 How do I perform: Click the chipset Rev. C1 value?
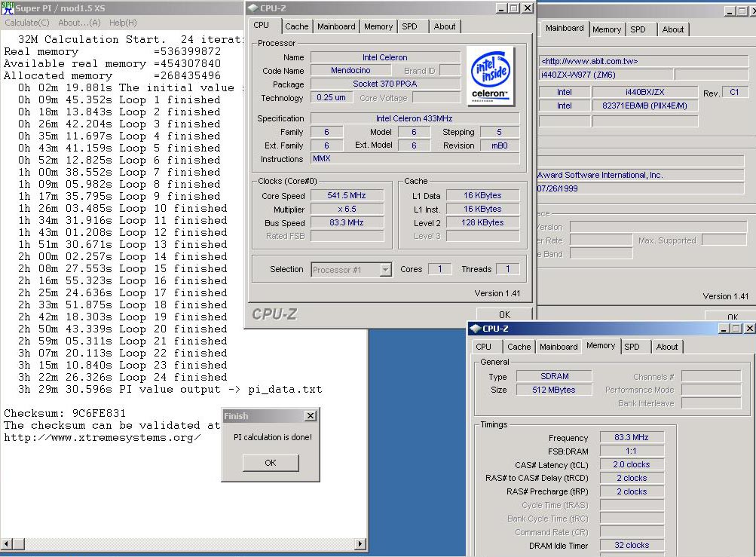coord(734,92)
